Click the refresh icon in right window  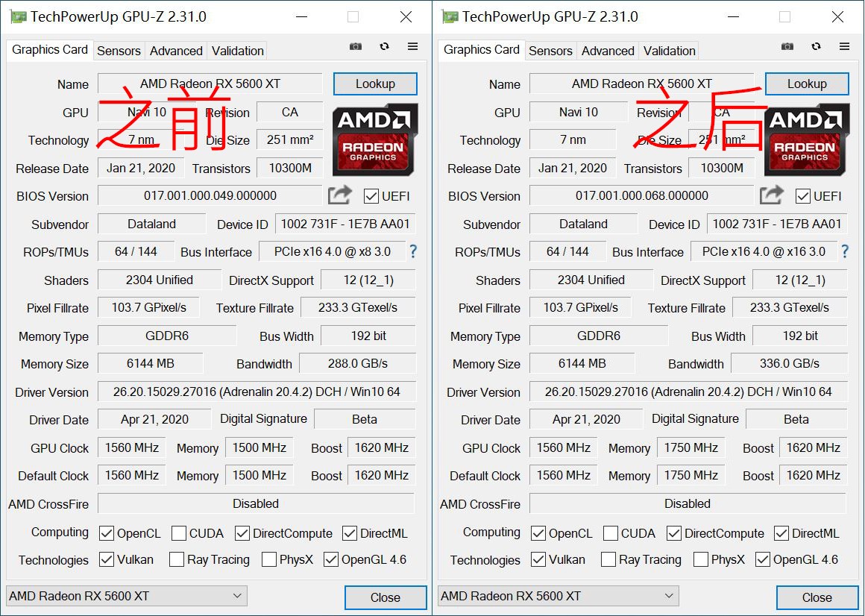[x=816, y=46]
